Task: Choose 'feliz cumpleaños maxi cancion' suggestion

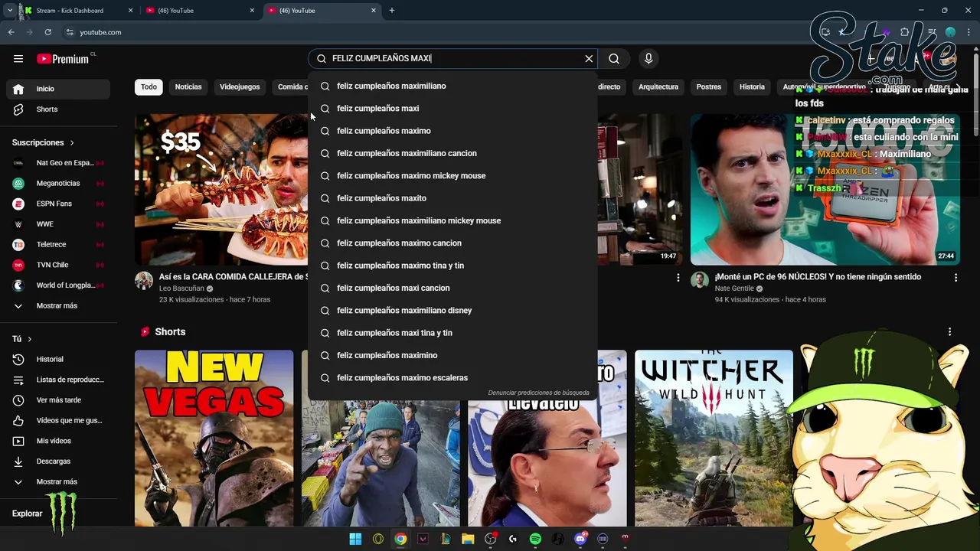Action: (452, 288)
